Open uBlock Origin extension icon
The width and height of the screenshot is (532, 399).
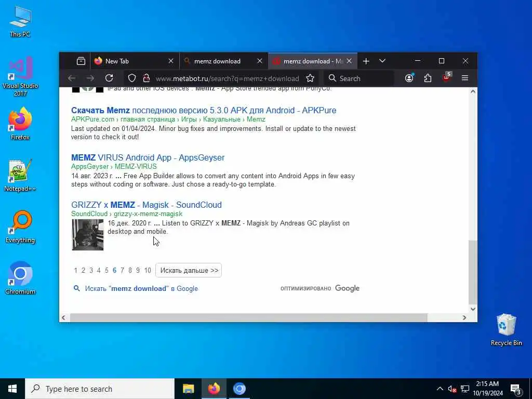coord(446,78)
